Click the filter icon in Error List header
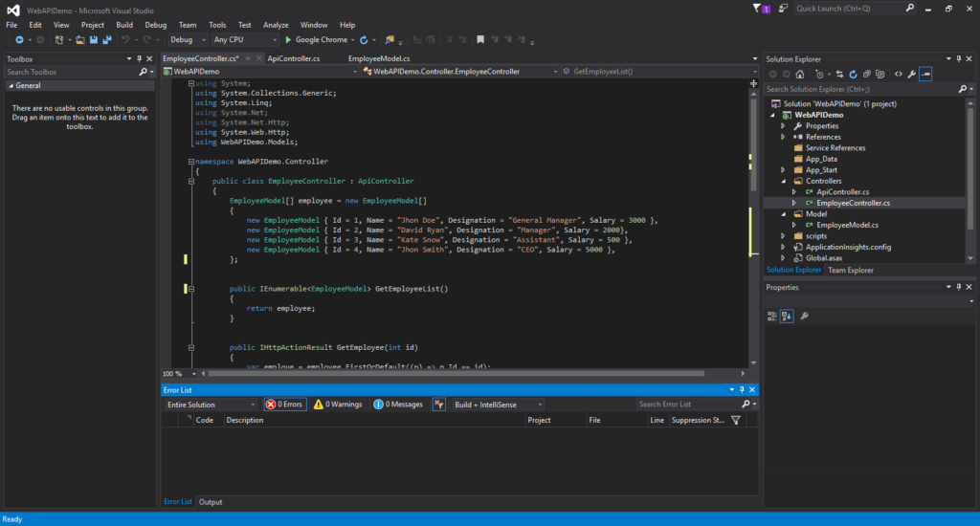The height and width of the screenshot is (526, 980). pyautogui.click(x=735, y=420)
